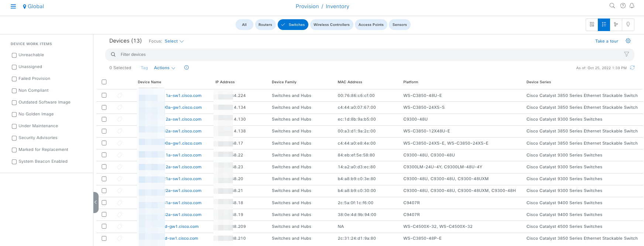Filter inventory by Sensors
Image resolution: width=644 pixels, height=246 pixels.
pos(400,24)
